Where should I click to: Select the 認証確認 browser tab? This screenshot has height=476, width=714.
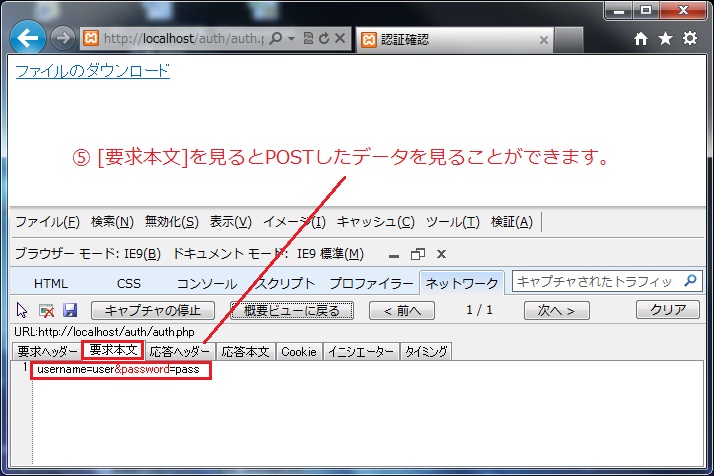[454, 40]
